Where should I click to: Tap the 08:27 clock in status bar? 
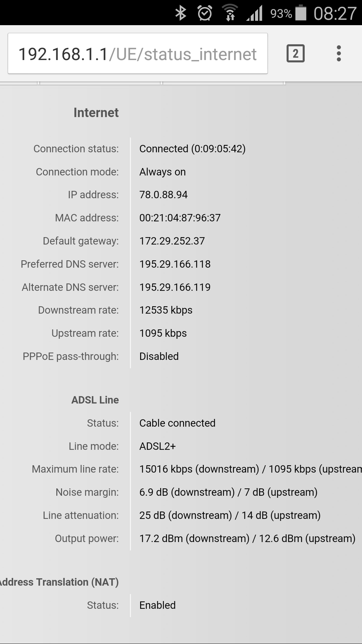335,14
